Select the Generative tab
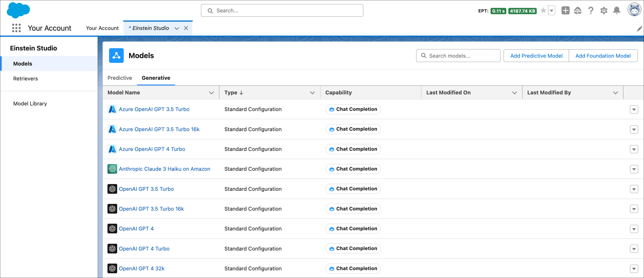 pyautogui.click(x=156, y=78)
